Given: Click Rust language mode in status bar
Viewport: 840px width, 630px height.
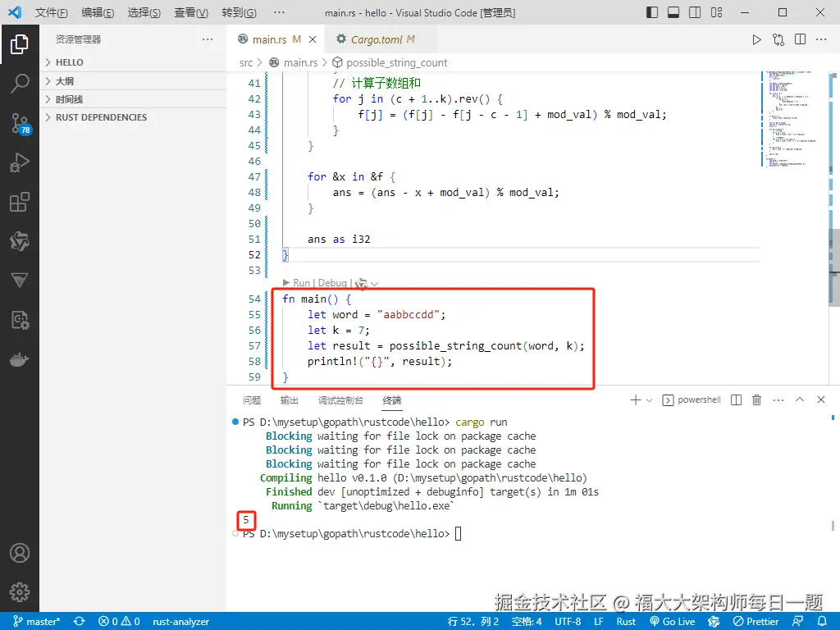Looking at the screenshot, I should (626, 622).
